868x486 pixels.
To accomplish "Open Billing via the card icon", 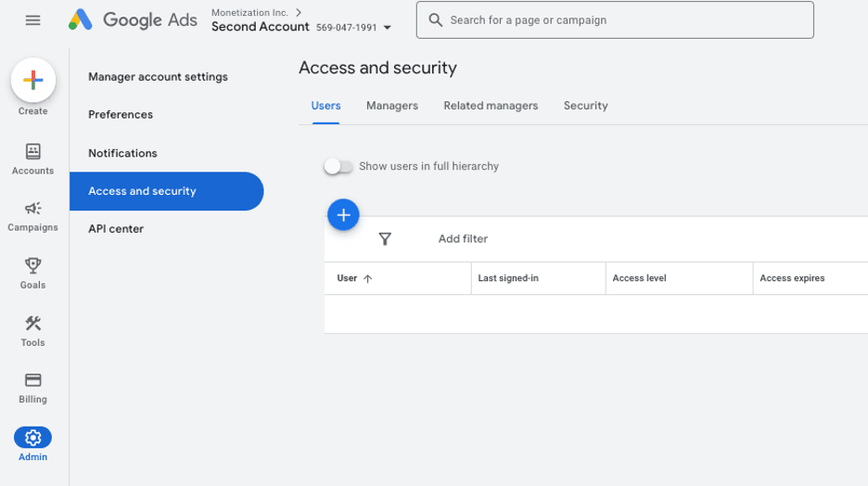I will (x=32, y=380).
